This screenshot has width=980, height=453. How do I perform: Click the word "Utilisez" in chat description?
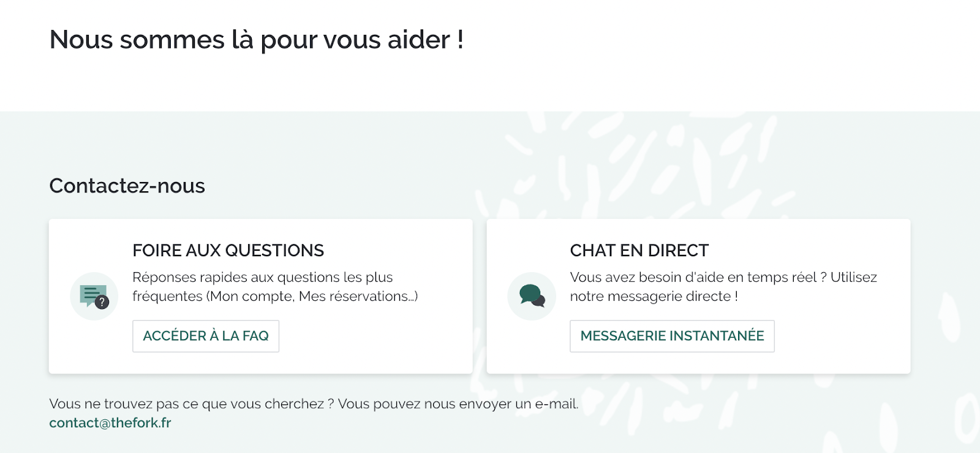coord(853,278)
